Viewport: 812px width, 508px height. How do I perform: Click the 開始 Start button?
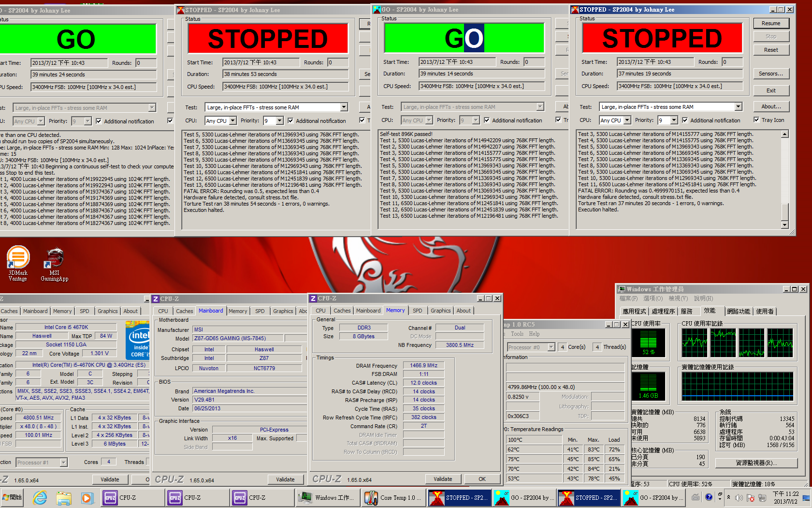[x=13, y=497]
